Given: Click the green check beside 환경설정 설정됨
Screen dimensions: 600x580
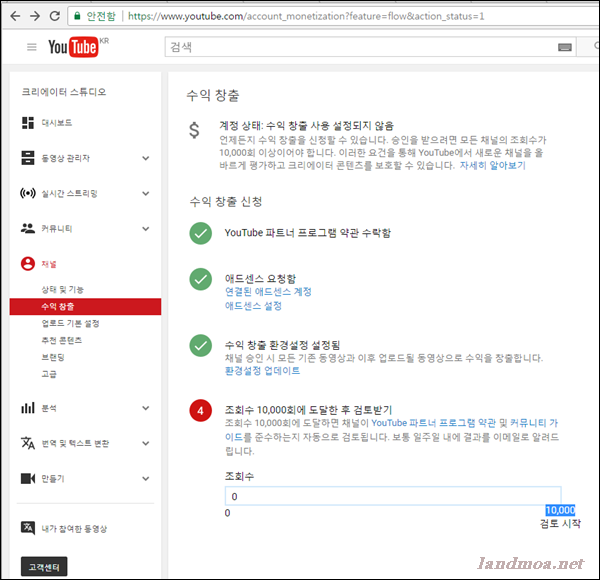Looking at the screenshot, I should click(x=201, y=345).
